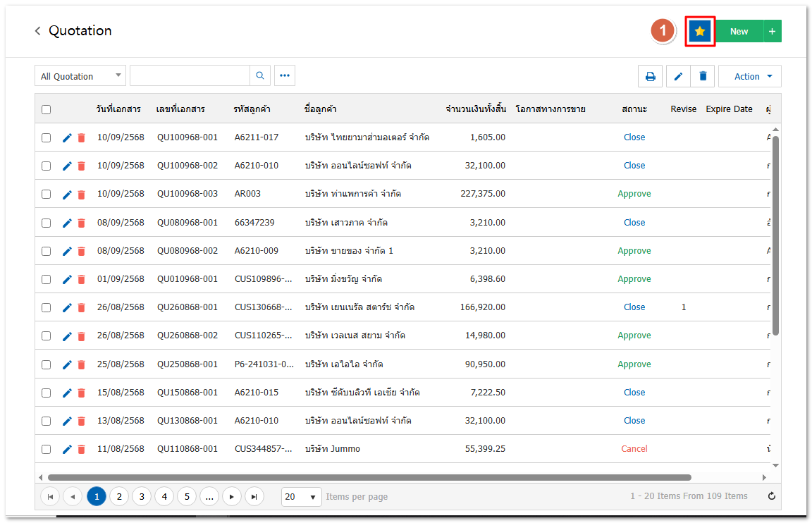Viewport: 812px width, 523px height.
Task: Edit quotation QU100968-001 with pencil icon
Action: click(x=67, y=138)
